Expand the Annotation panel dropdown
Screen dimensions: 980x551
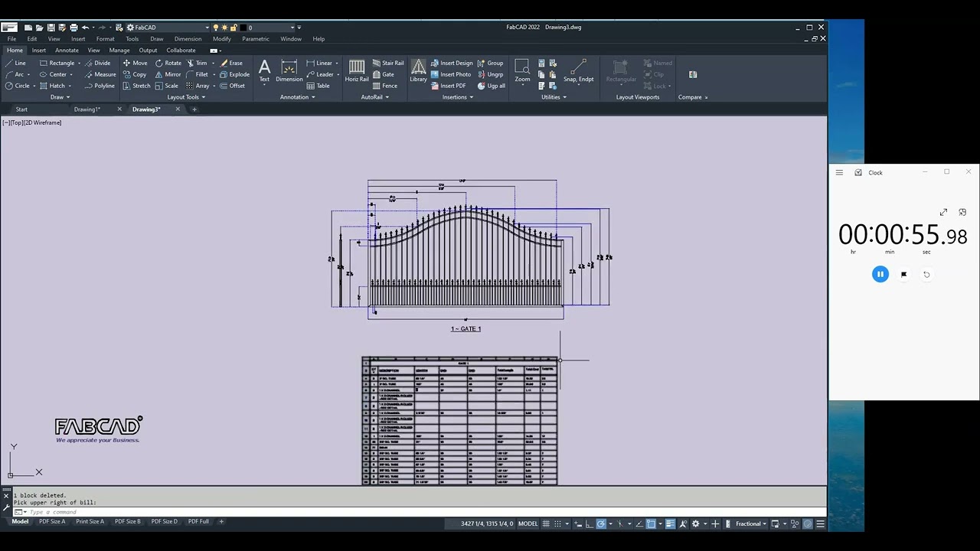[297, 97]
